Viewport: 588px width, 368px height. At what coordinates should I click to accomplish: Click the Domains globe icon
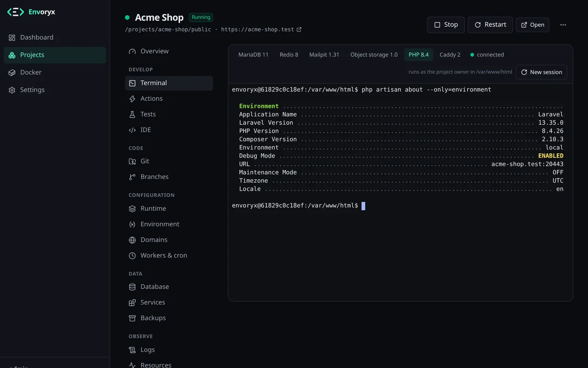click(132, 240)
